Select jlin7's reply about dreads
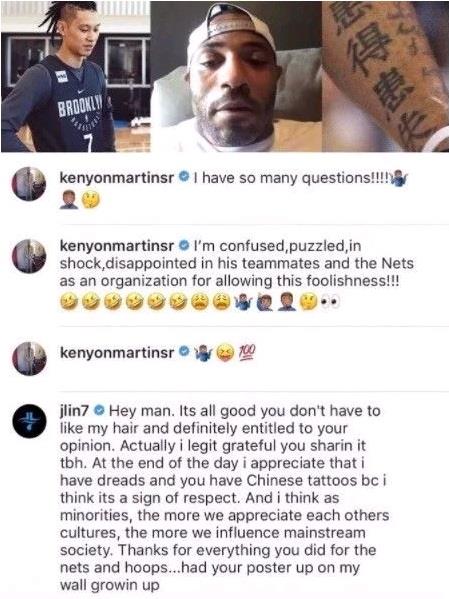This screenshot has height=599, width=449. coord(225,497)
